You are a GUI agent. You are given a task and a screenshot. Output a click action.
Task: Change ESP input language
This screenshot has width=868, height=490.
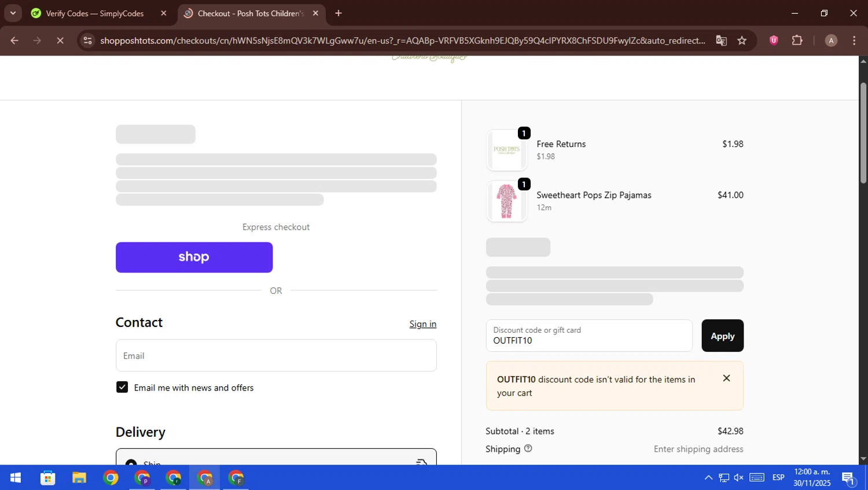(x=778, y=477)
